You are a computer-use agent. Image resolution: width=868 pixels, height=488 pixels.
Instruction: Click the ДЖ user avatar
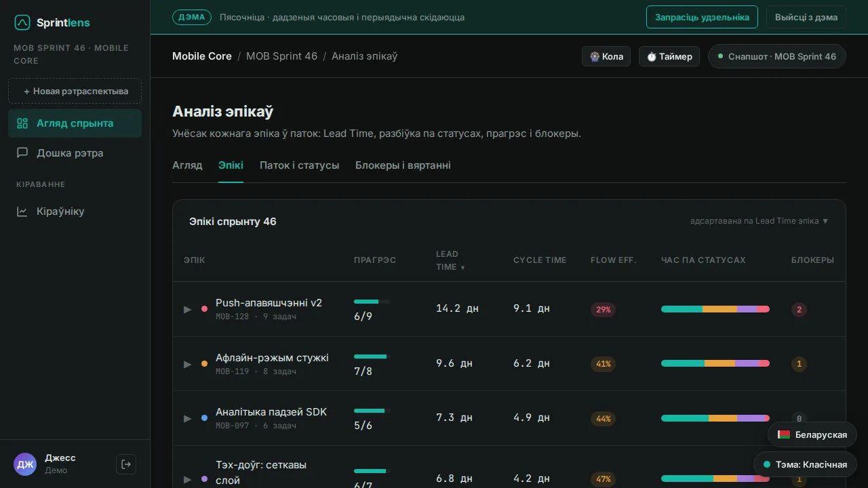coord(25,464)
